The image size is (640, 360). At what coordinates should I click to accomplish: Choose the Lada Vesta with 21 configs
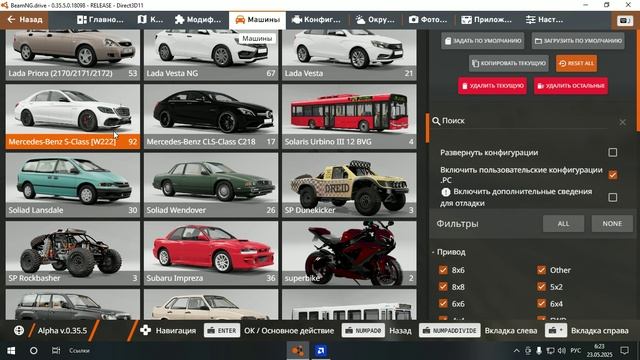tap(349, 54)
